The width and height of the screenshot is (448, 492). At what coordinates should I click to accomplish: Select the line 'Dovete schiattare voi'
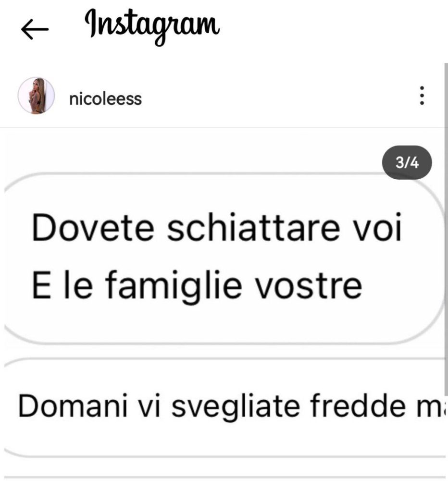click(217, 227)
